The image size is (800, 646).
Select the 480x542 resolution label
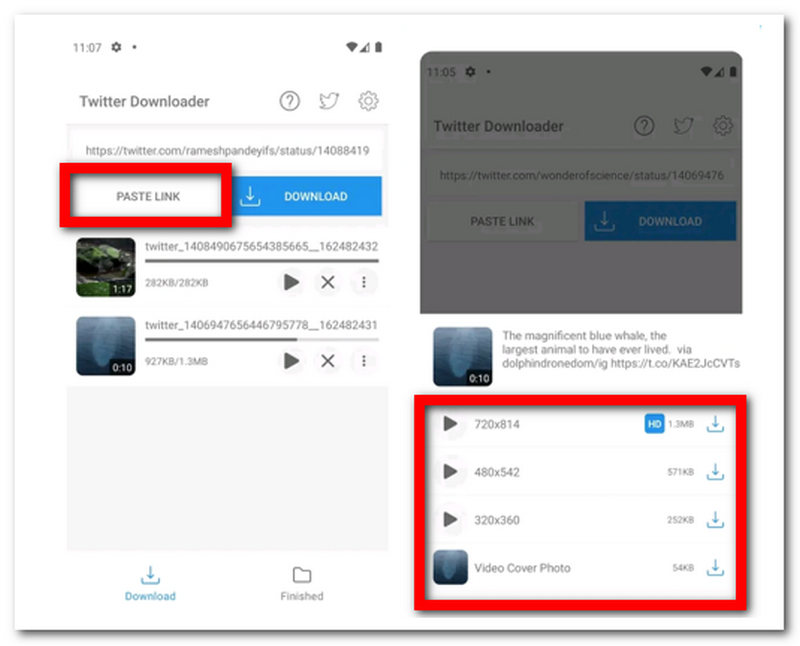point(497,472)
